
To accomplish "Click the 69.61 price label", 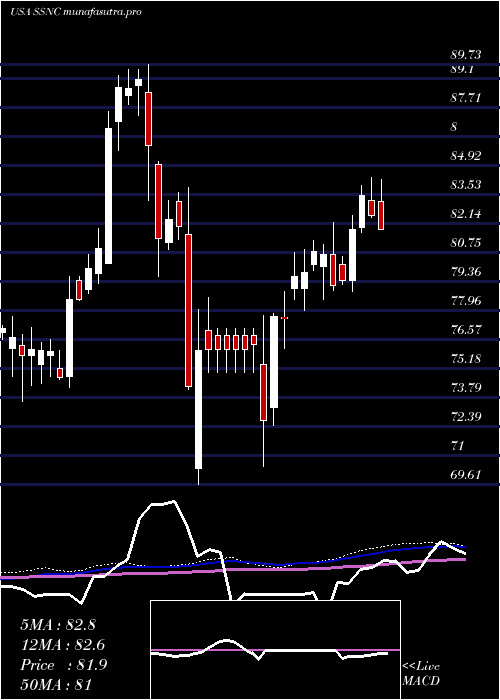I will coord(466,475).
